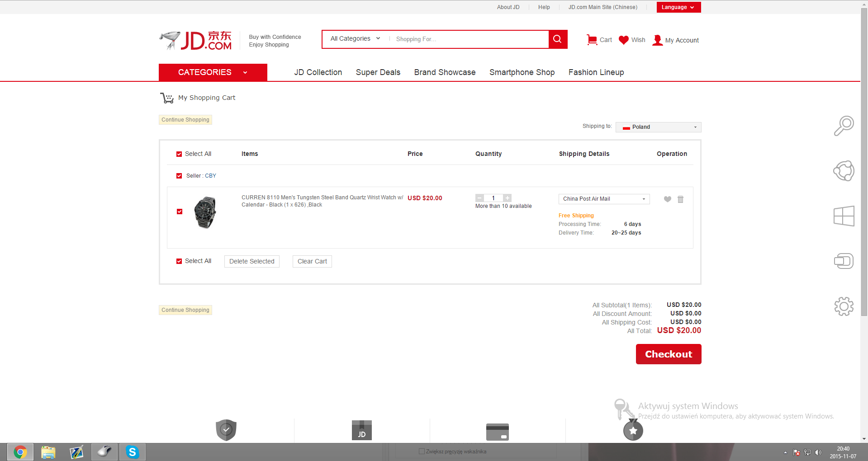Click the CURREN watch thumbnail image

click(x=205, y=212)
